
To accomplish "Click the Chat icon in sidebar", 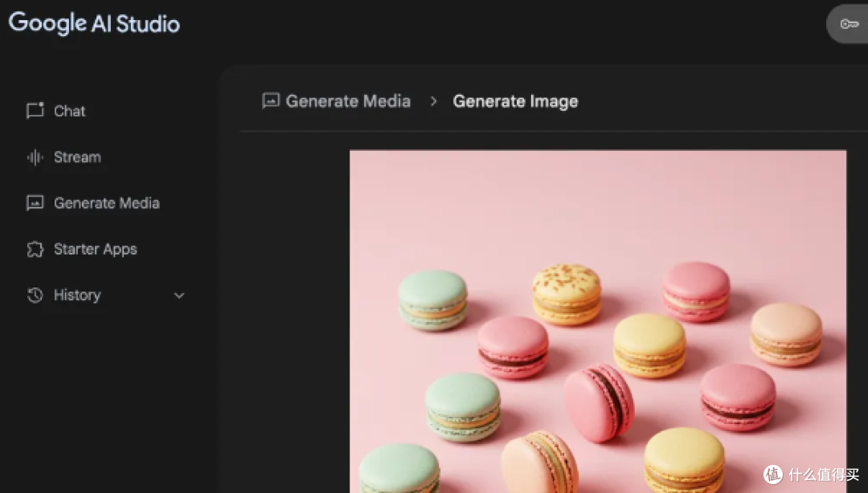I will [x=35, y=111].
